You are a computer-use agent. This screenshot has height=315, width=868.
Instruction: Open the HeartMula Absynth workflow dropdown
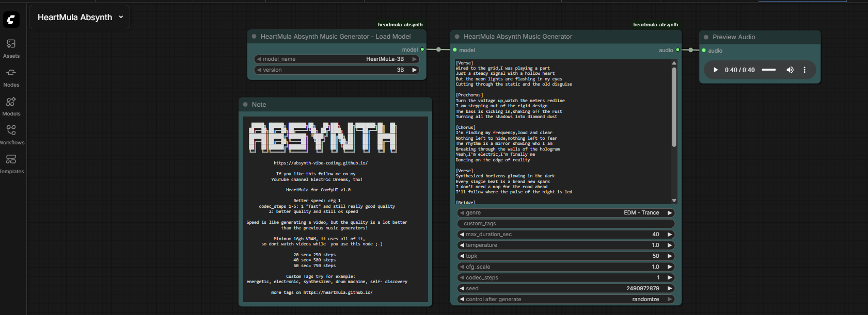[80, 17]
